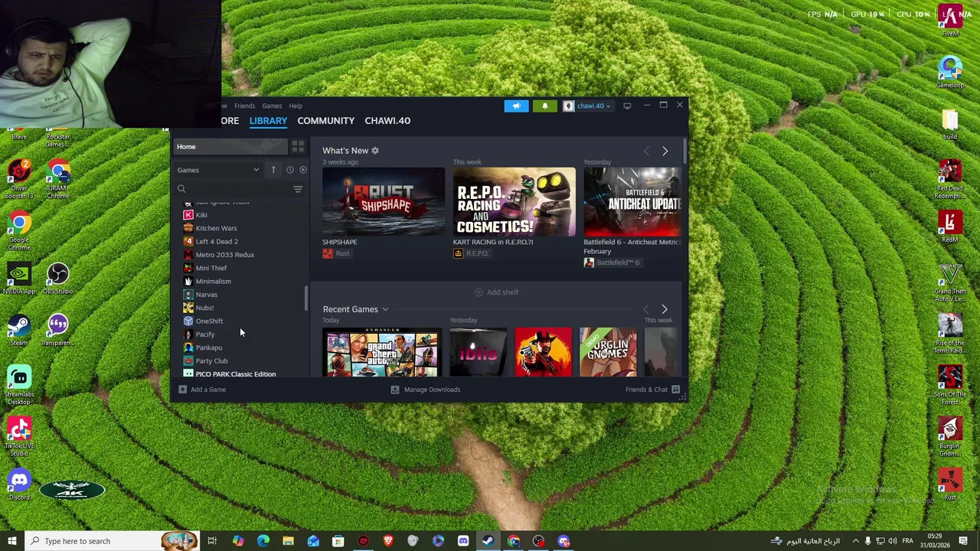Screen dimensions: 980x551
Task: Toggle ready-to-play filter icon
Action: 303,170
